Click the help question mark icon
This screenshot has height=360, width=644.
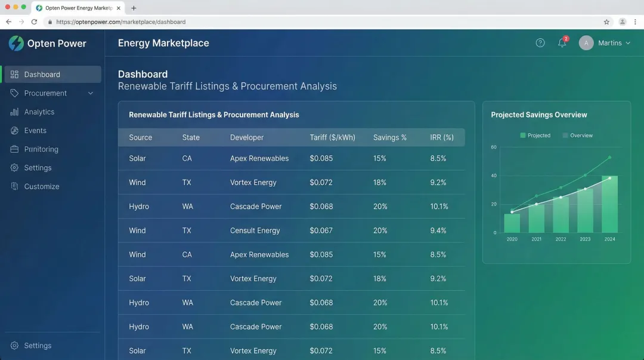(540, 42)
